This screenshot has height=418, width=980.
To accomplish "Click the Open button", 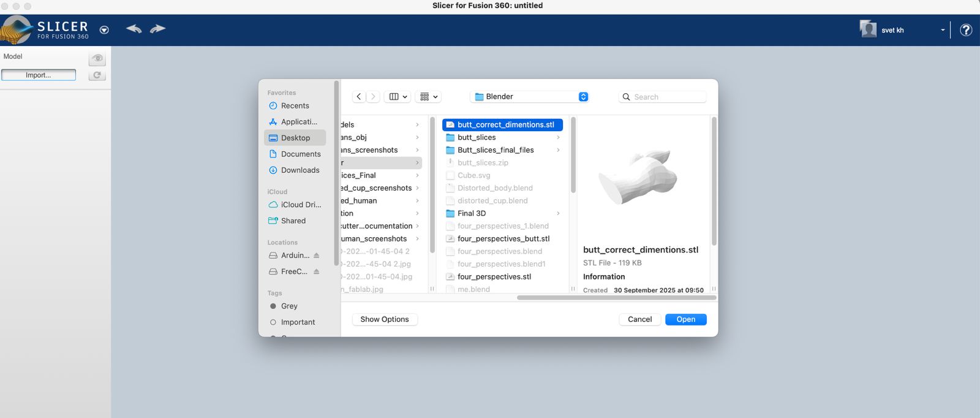I will point(685,319).
